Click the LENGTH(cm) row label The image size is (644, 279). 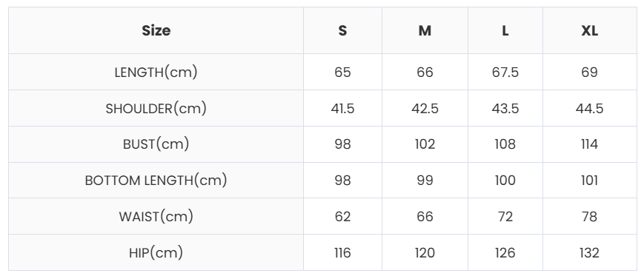156,73
